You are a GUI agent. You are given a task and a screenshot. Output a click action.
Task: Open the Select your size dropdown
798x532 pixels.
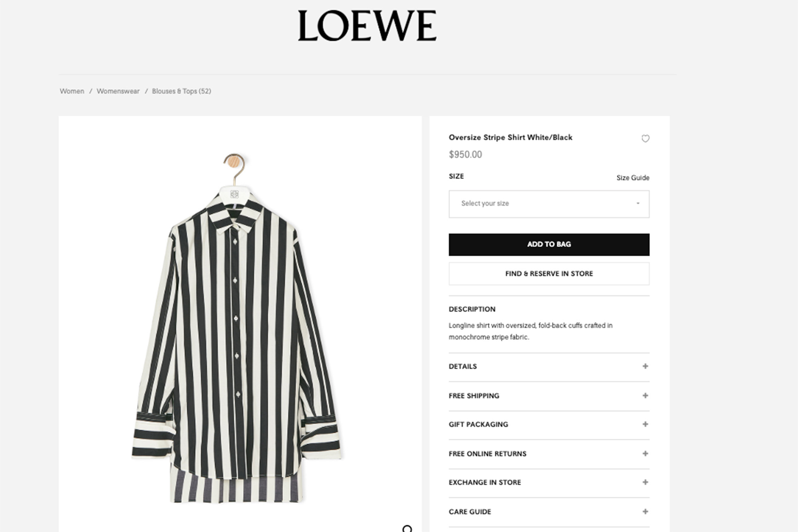click(549, 204)
